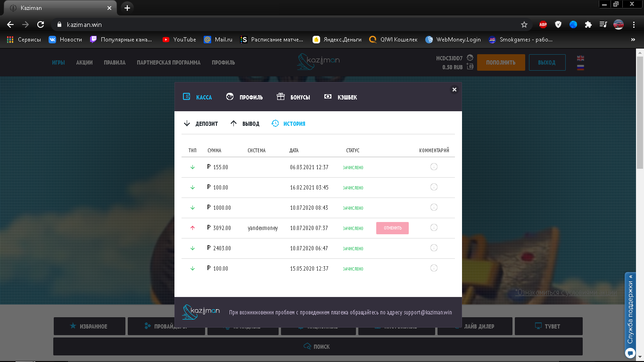This screenshot has width=644, height=362.
Task: Open comment info for 15.05.2020 row
Action: (x=434, y=268)
